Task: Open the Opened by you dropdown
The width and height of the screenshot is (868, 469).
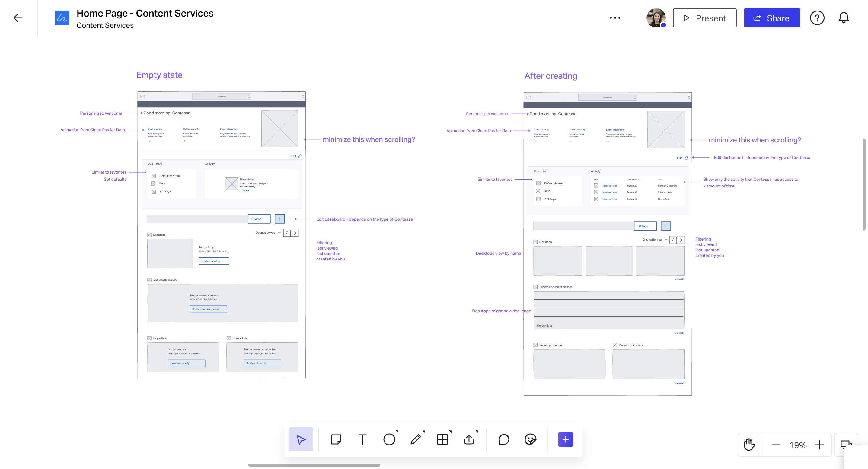Action: point(268,233)
